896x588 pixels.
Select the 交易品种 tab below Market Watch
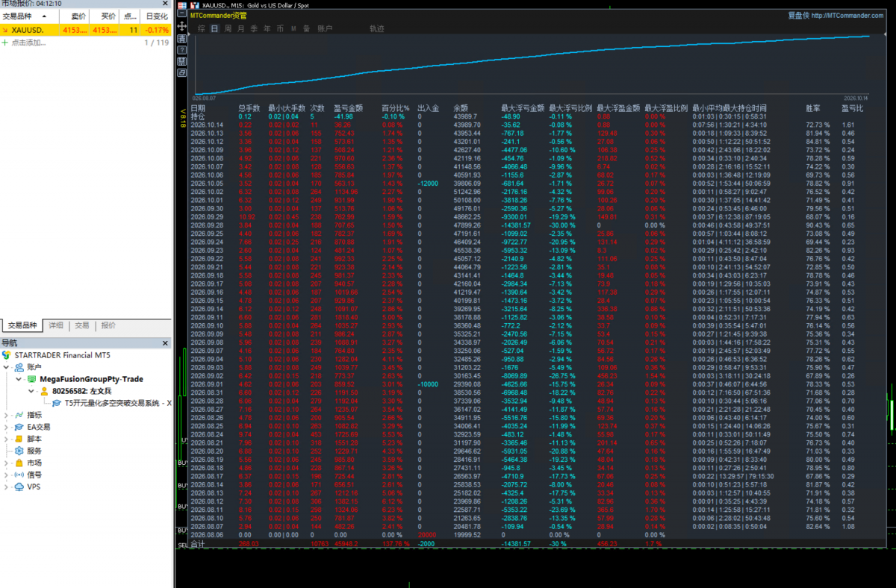point(22,325)
